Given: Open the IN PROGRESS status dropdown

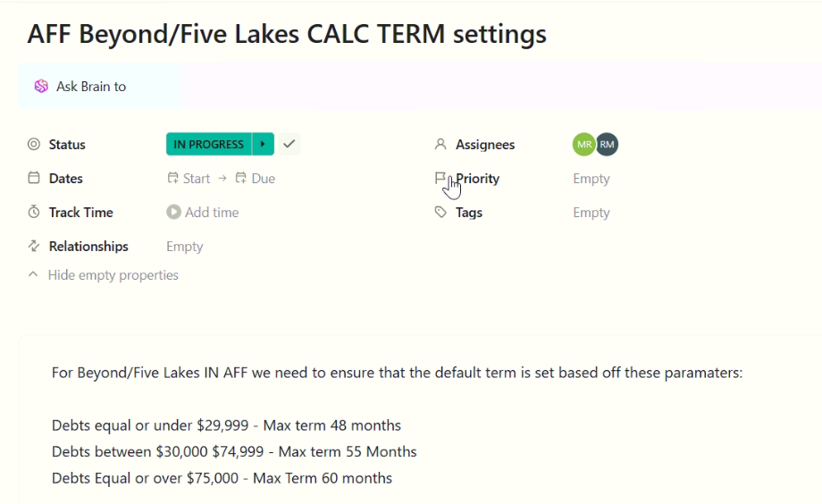Looking at the screenshot, I should pos(208,144).
